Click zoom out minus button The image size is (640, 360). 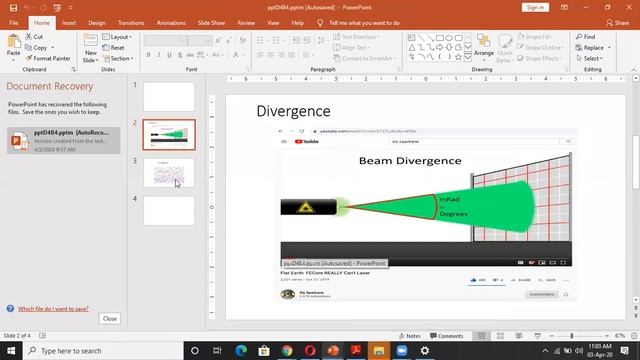tap(551, 336)
